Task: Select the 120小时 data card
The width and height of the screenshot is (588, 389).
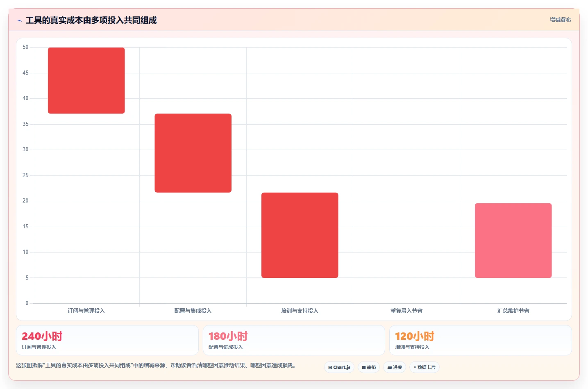Action: tap(481, 340)
